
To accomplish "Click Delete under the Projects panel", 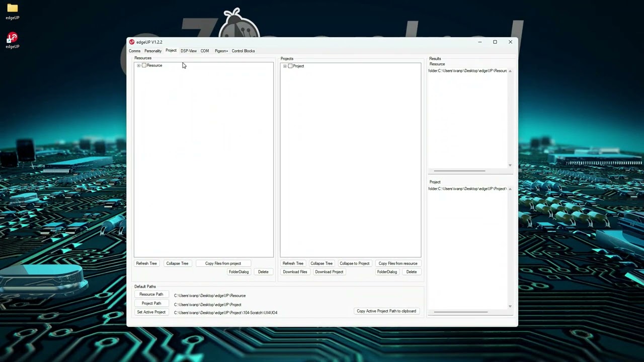I will 412,272.
